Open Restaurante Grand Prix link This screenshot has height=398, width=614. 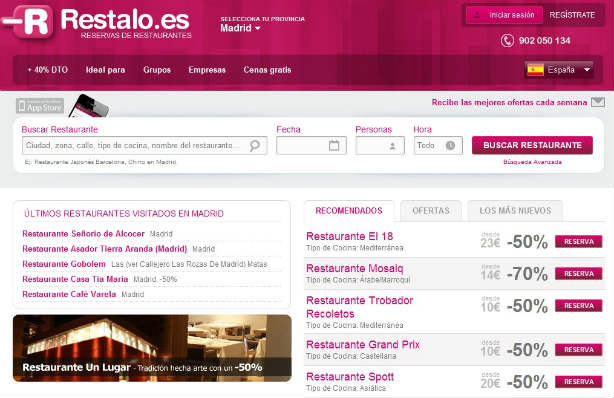click(363, 344)
